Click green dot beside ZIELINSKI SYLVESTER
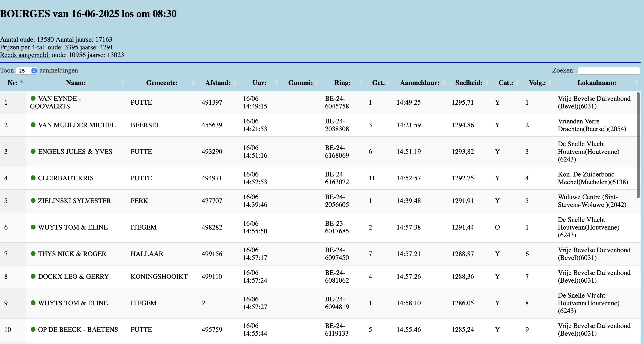The image size is (644, 344). click(33, 200)
